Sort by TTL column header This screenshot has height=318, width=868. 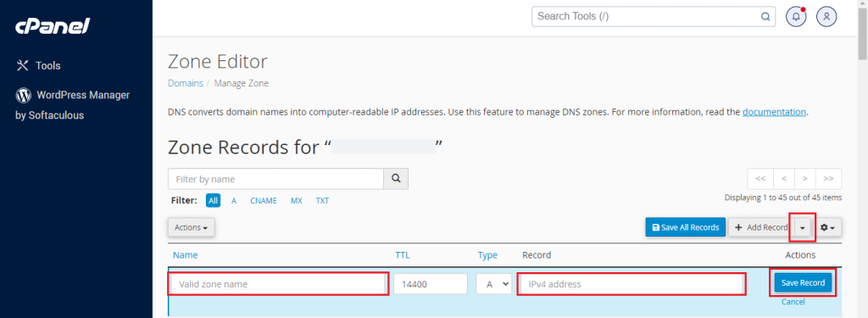tap(403, 255)
